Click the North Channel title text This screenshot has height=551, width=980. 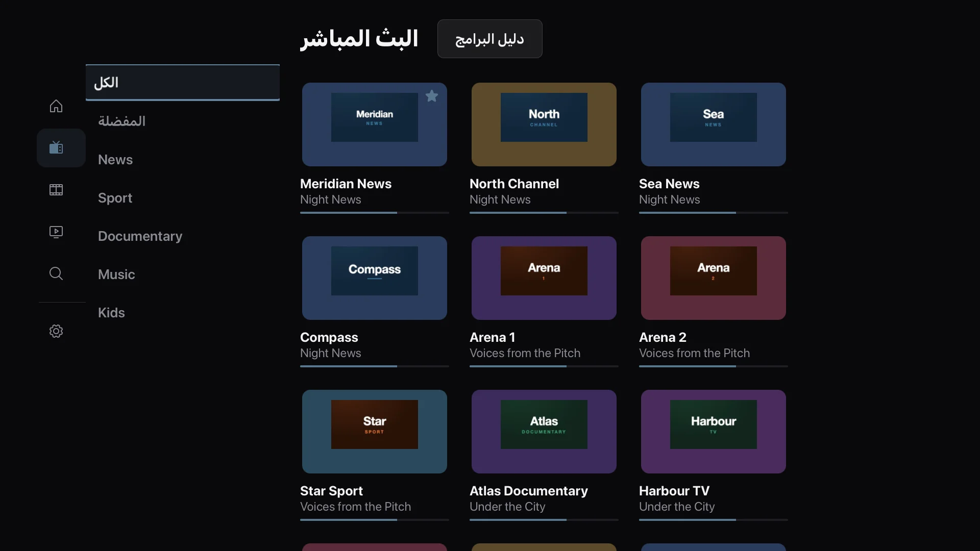coord(514,184)
